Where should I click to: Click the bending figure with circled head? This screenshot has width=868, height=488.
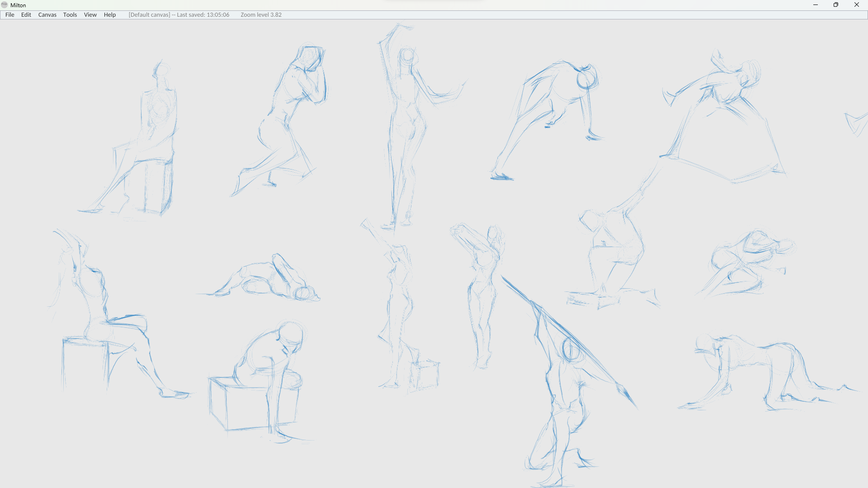click(x=556, y=108)
